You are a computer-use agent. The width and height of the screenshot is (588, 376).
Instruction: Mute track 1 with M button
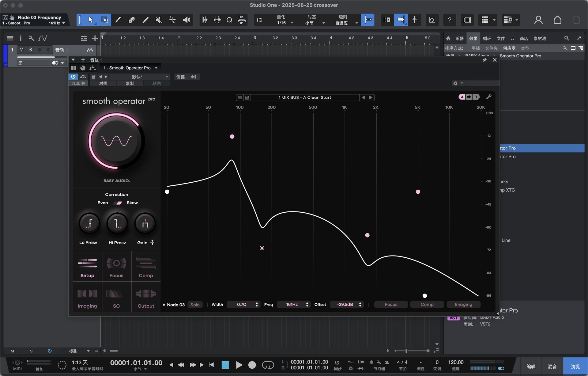click(x=21, y=50)
